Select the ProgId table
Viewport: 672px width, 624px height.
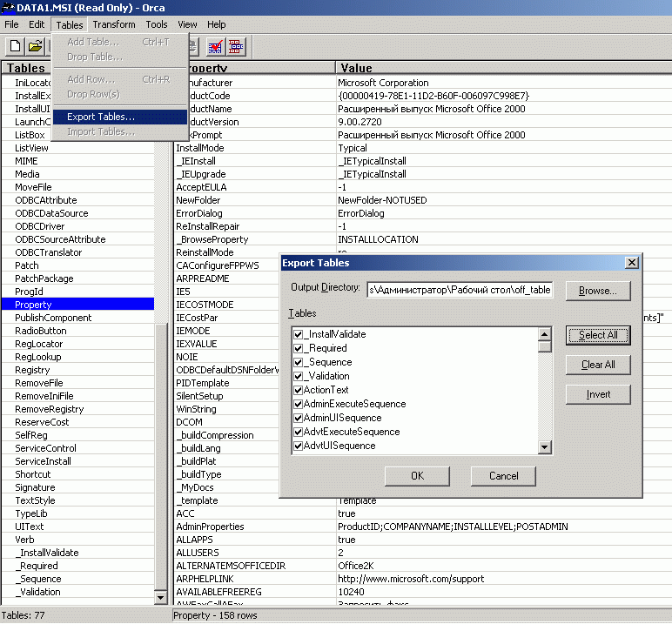pyautogui.click(x=77, y=292)
